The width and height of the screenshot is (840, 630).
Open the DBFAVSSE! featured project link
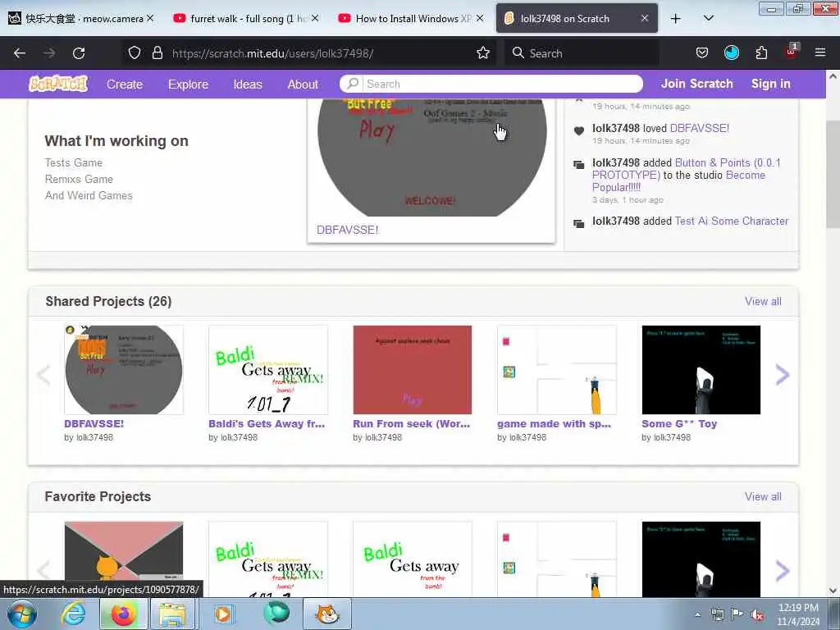point(348,230)
